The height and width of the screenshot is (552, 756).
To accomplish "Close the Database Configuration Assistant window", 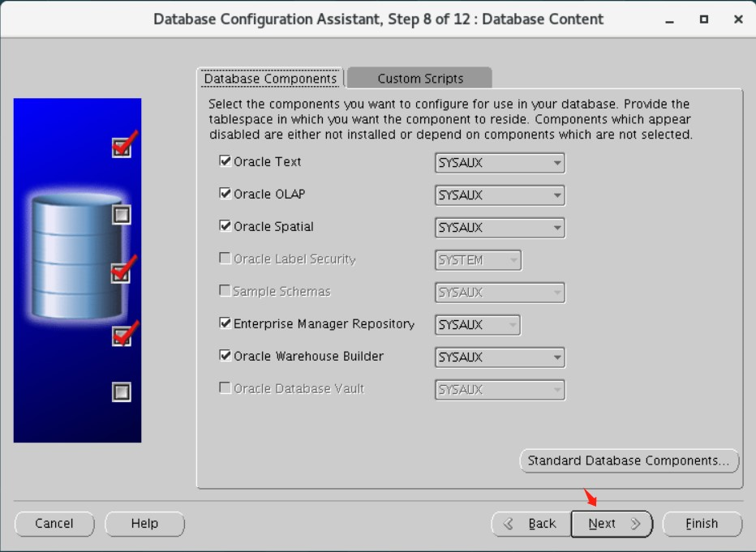I will (738, 19).
